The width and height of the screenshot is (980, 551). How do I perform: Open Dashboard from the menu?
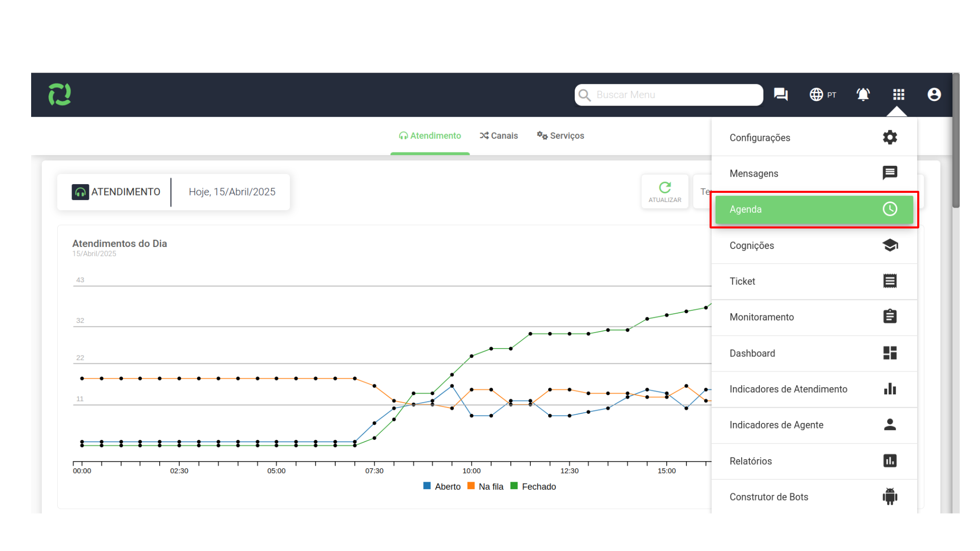click(814, 353)
